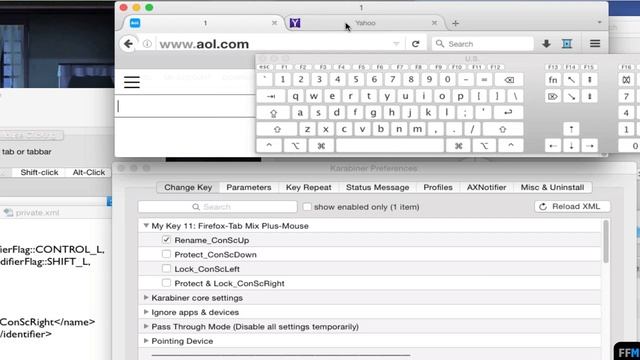Click the Alt-Click tab in background window

[89, 172]
